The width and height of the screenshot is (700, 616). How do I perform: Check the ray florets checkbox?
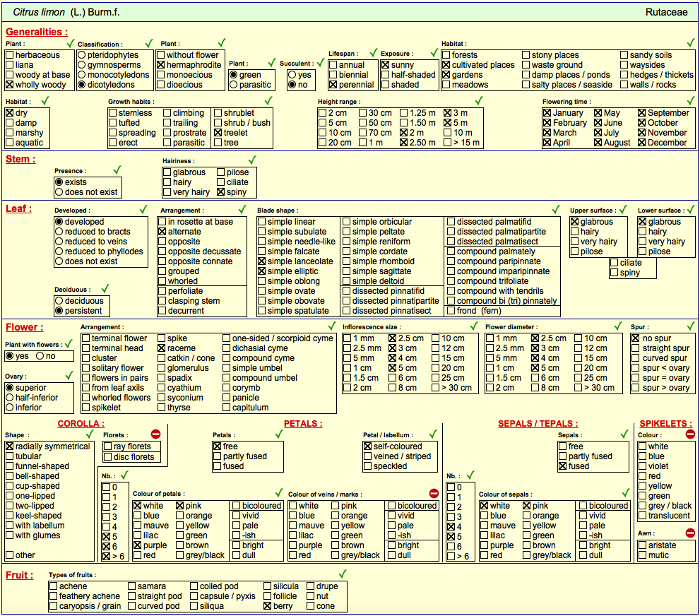pos(107,446)
